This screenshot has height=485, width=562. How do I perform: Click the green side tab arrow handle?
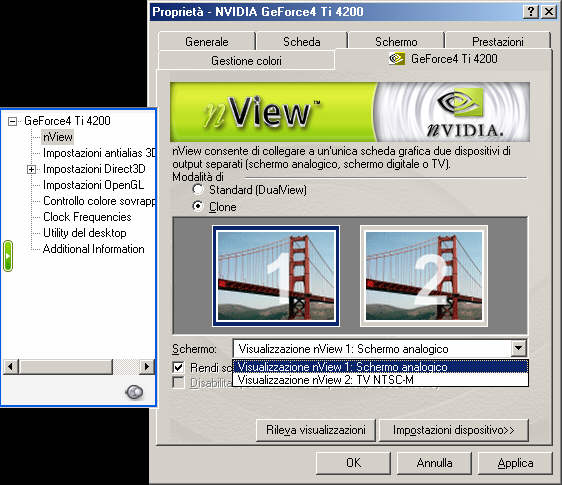[x=8, y=256]
